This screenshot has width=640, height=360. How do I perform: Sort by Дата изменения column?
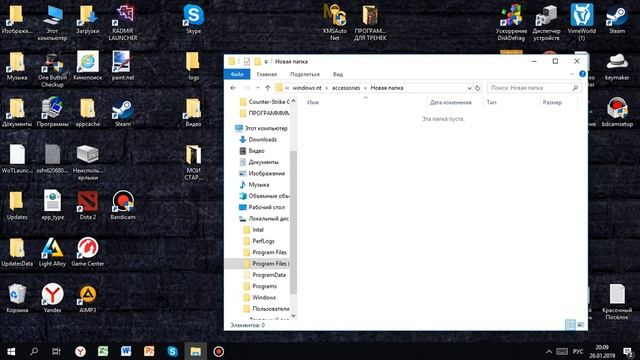point(451,102)
